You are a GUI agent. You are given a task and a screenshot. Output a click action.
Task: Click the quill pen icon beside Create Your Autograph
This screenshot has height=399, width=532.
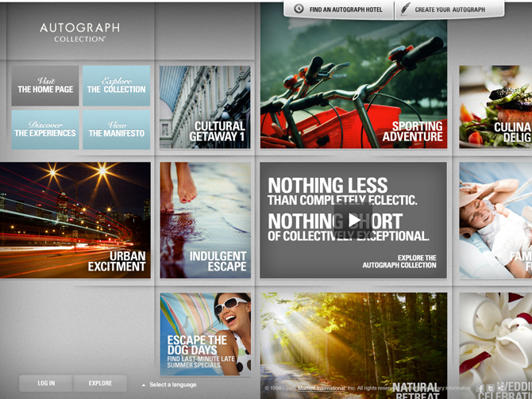tap(406, 10)
